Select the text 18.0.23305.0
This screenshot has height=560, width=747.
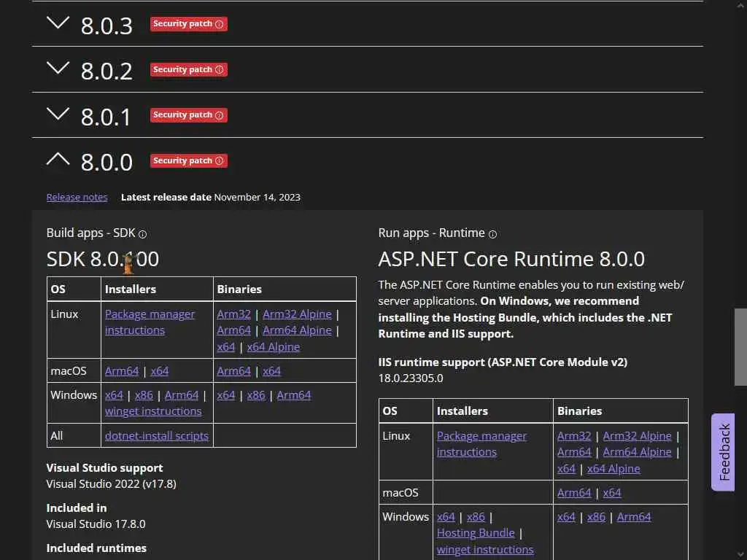(x=411, y=378)
